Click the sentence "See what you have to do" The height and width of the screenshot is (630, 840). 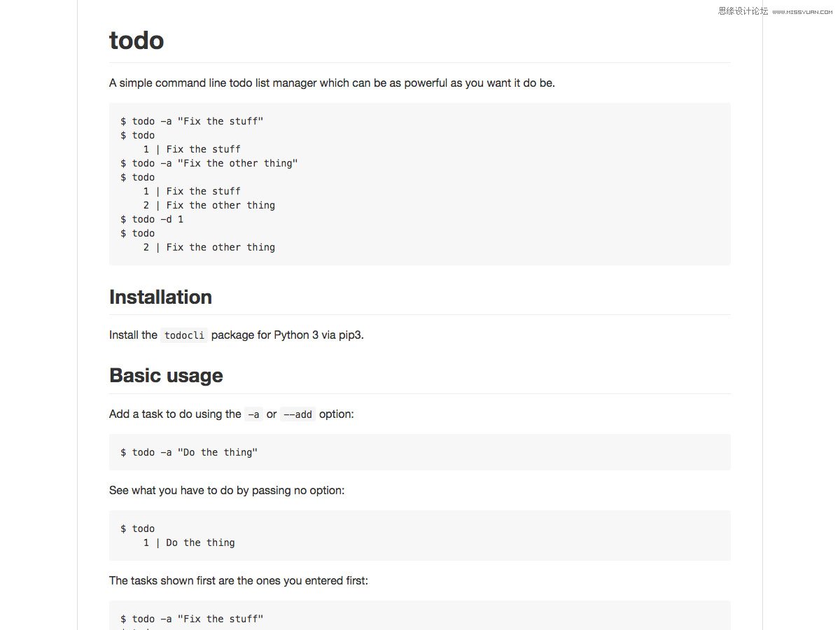tap(227, 491)
